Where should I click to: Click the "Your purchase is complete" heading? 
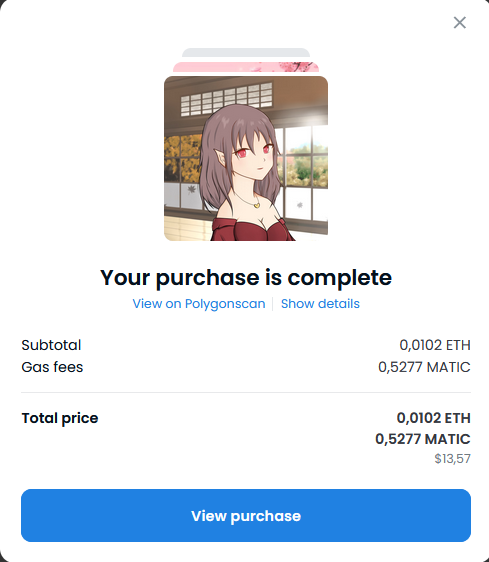pyautogui.click(x=246, y=277)
